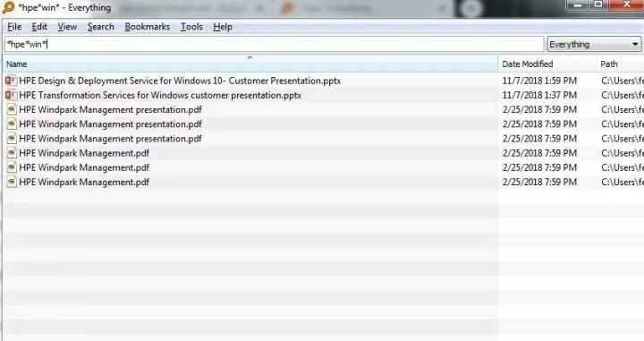The height and width of the screenshot is (341, 644).
Task: Click the date 11/7/2018 1:37 PM
Action: [539, 95]
